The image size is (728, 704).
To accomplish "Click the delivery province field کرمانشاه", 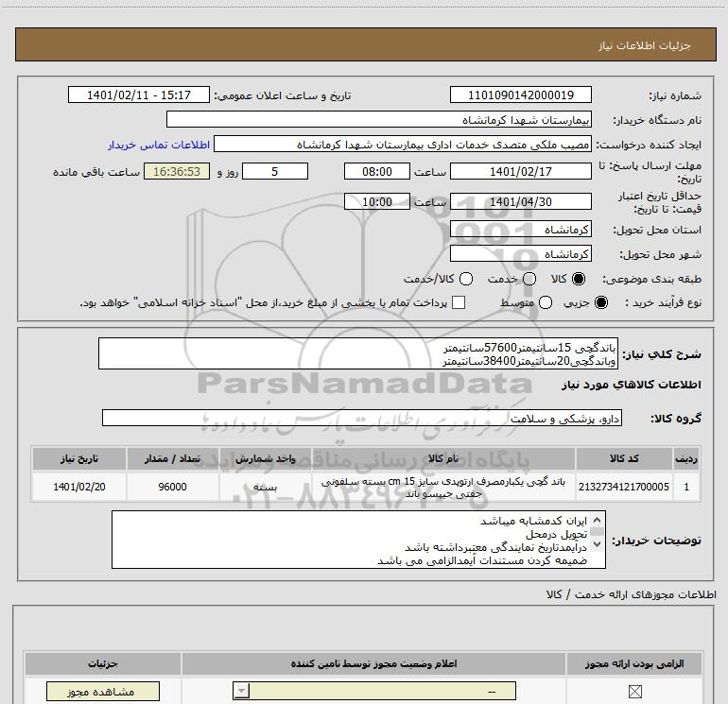I will (520, 229).
